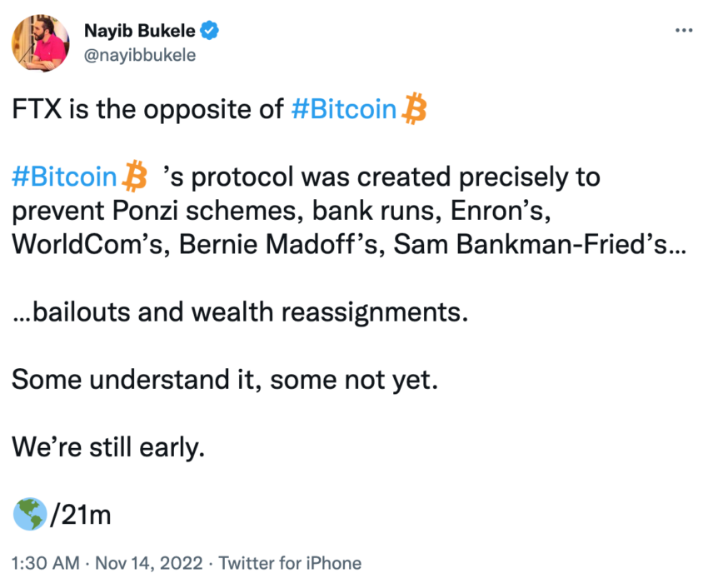Open the #Bitcoin hashtag starting the second paragraph

pos(65,177)
